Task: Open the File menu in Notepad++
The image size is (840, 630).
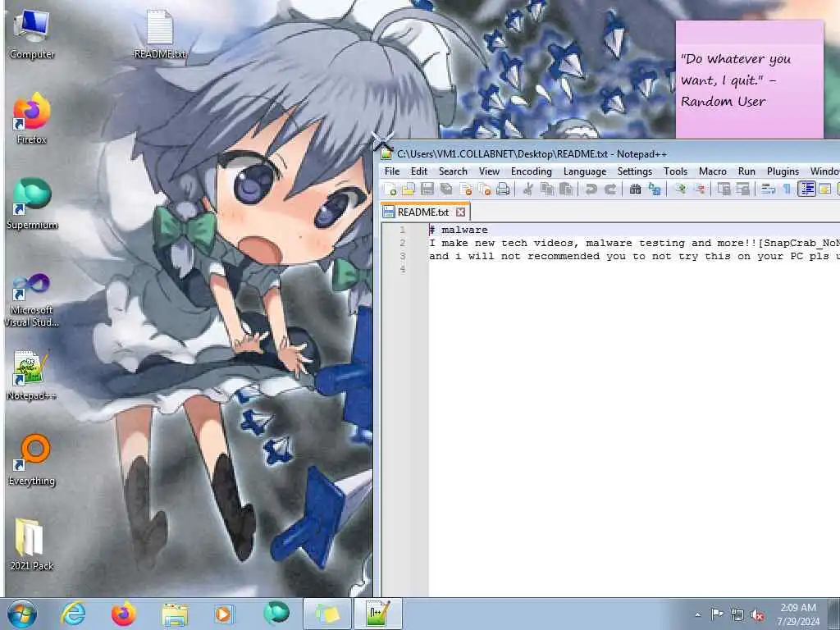Action: coord(392,171)
